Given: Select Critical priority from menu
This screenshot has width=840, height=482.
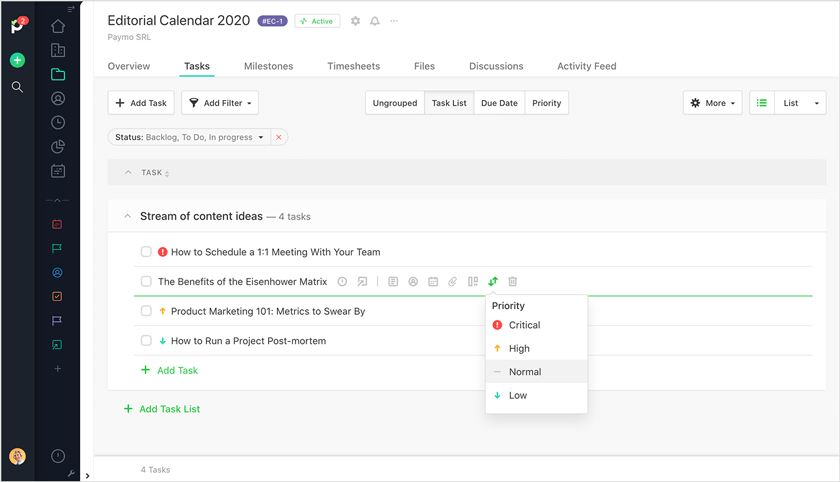Looking at the screenshot, I should click(536, 325).
